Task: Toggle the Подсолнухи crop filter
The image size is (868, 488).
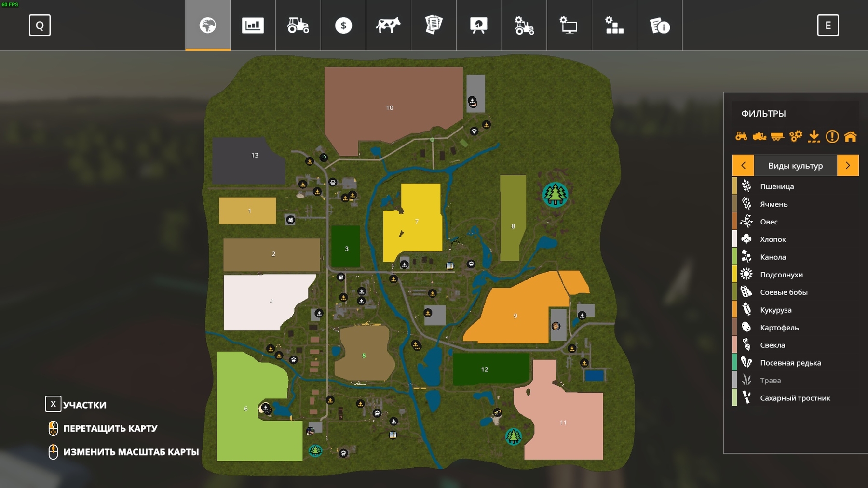Action: [x=781, y=275]
